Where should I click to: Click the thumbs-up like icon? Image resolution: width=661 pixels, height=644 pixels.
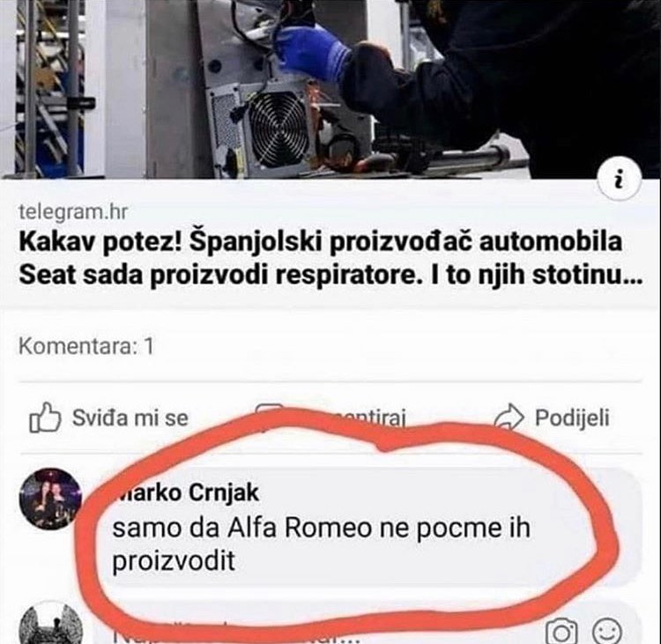45,418
